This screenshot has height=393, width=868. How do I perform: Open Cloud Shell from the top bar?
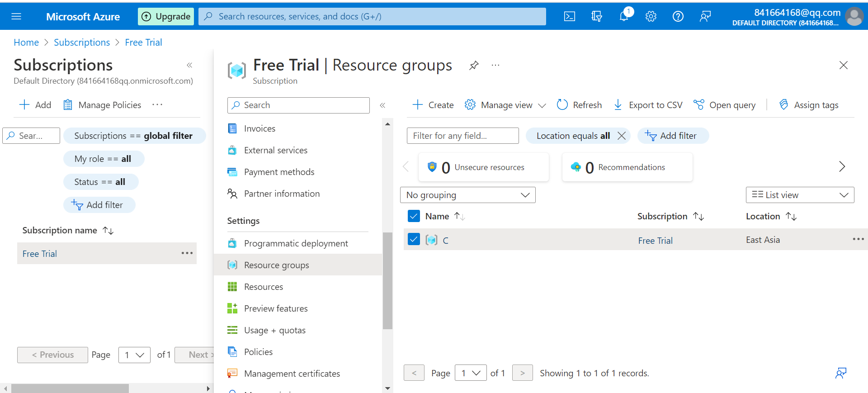click(x=570, y=16)
